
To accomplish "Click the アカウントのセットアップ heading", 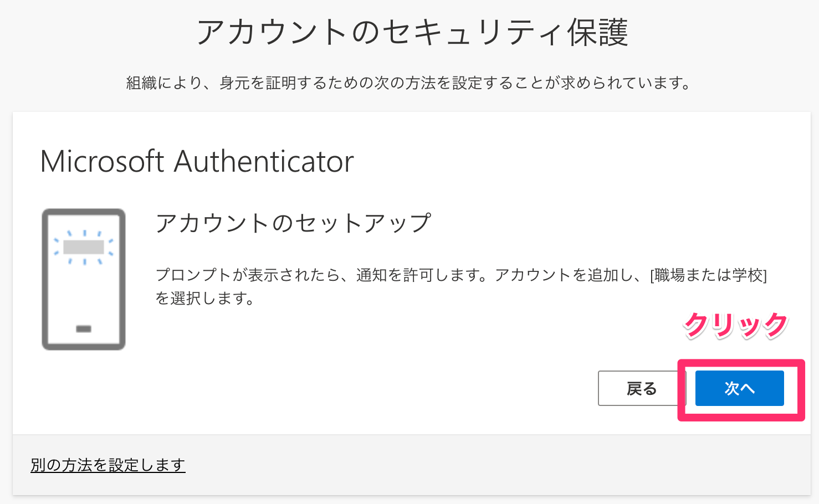I will click(x=293, y=223).
